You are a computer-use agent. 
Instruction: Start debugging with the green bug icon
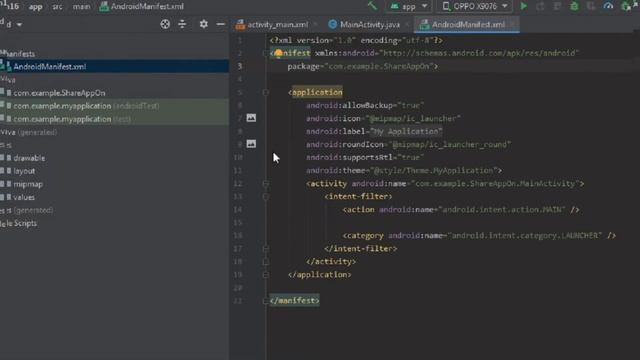coord(574,6)
